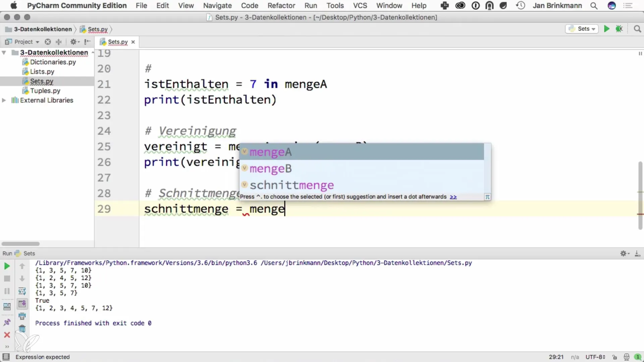Open the Search Everywhere magnifier in the toolbar
Image resolution: width=644 pixels, height=362 pixels.
pyautogui.click(x=637, y=29)
